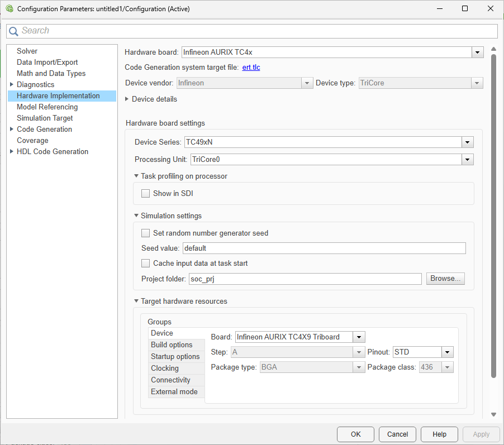
Task: Click the Project folder text field
Action: click(305, 279)
